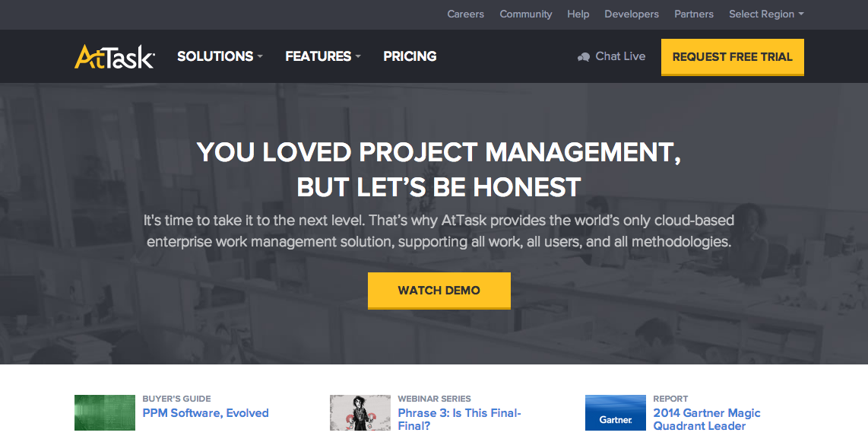The width and height of the screenshot is (868, 439).
Task: Click the AtTask logo
Action: 115,57
